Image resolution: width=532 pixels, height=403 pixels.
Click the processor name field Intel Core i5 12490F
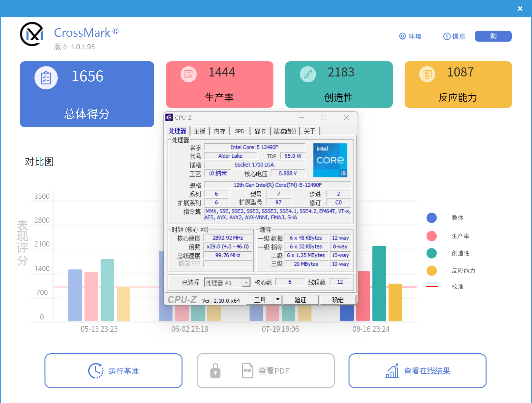[254, 147]
